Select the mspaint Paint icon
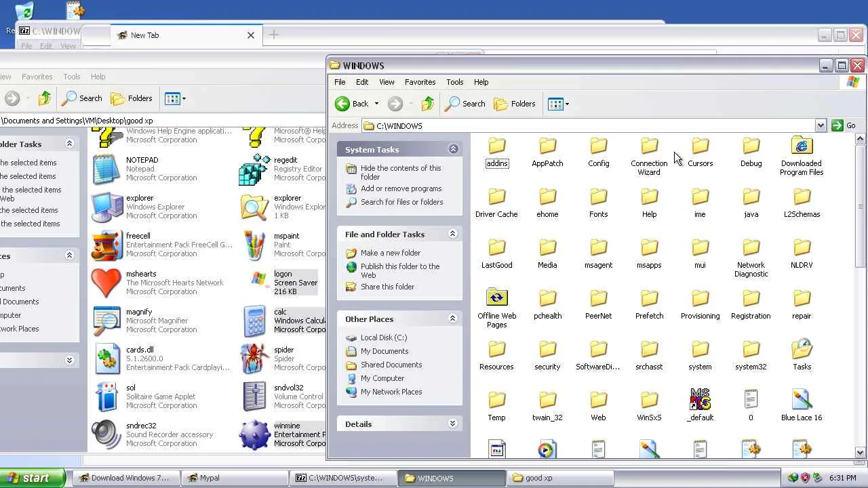 click(254, 245)
